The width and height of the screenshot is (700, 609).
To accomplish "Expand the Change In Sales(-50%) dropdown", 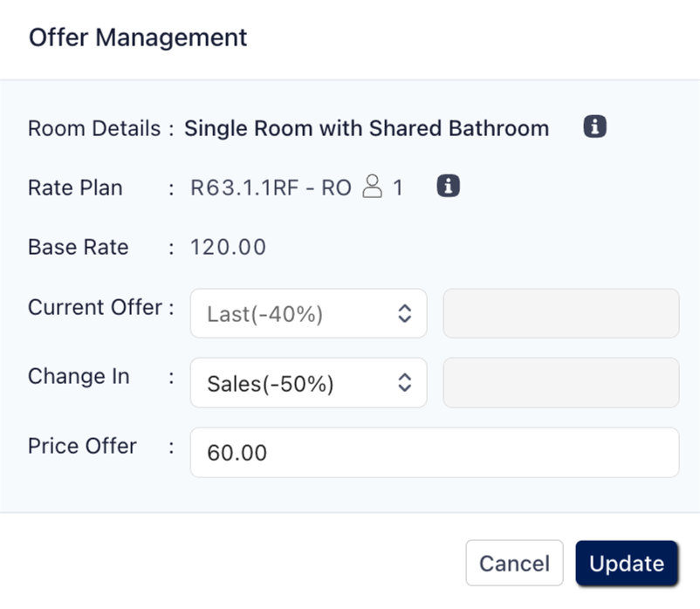I will click(297, 383).
